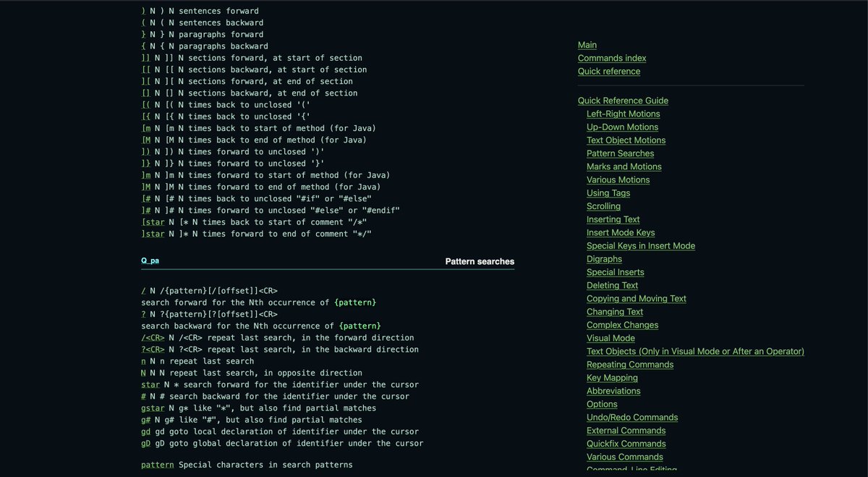
Task: Open Options link in sidebar
Action: [x=602, y=404]
